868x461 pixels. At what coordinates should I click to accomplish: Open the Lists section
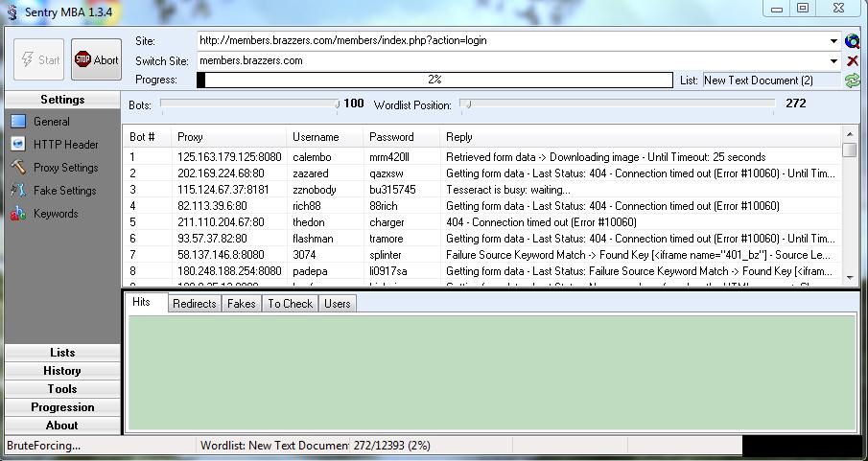click(62, 353)
